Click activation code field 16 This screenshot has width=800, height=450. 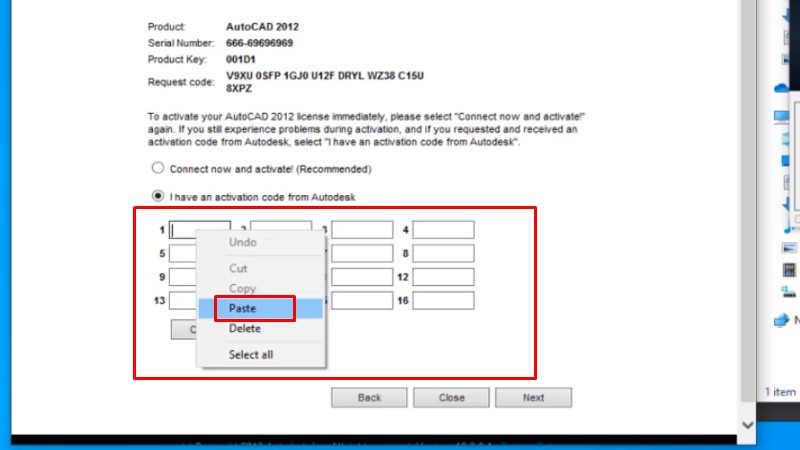pos(443,301)
